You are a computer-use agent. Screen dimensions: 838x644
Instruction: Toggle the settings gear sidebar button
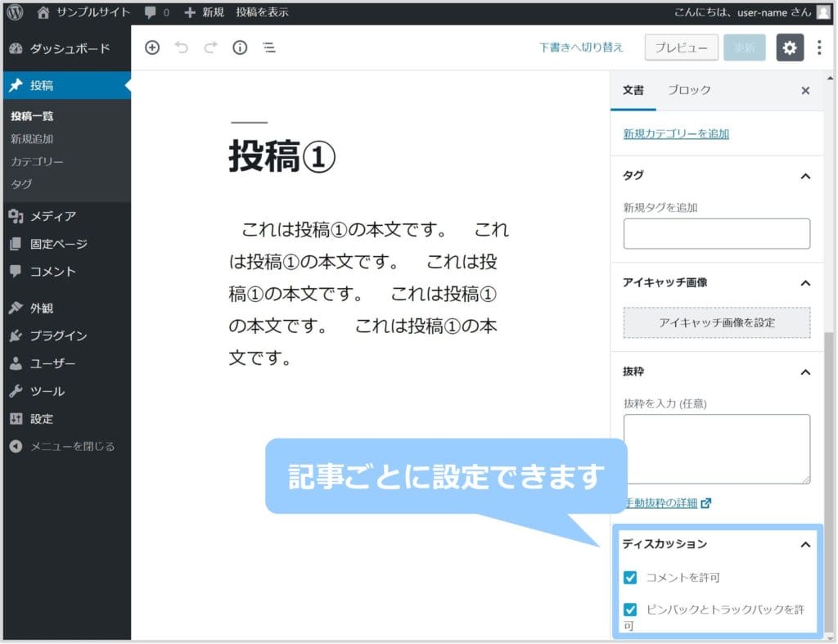pyautogui.click(x=789, y=47)
